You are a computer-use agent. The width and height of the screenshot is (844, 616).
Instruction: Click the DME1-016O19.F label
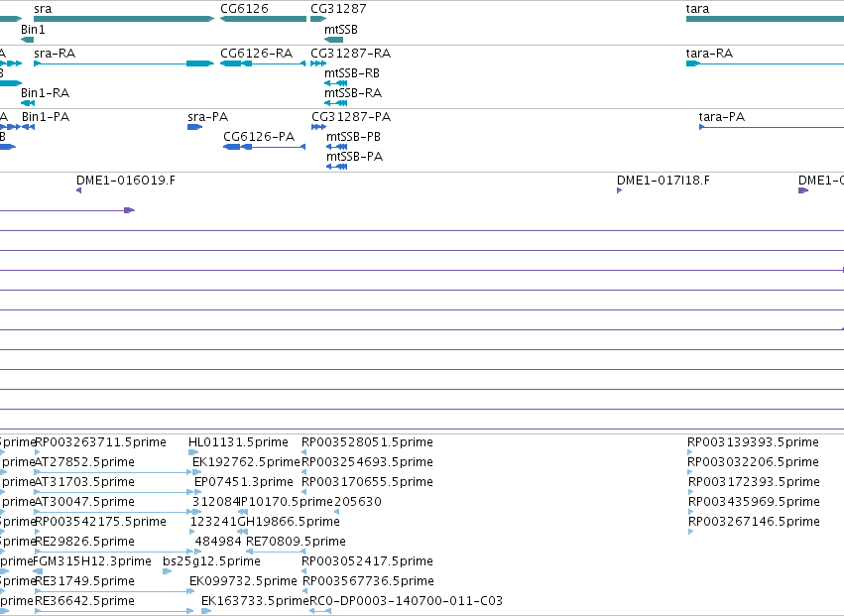[x=126, y=181]
